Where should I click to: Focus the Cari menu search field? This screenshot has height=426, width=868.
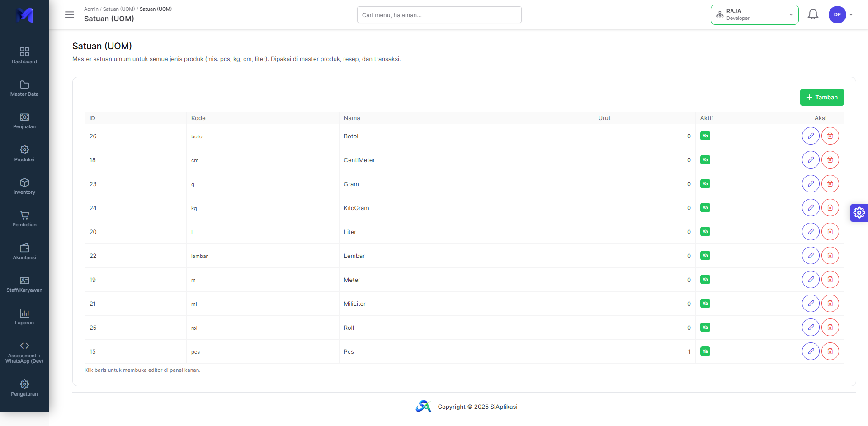pos(439,15)
